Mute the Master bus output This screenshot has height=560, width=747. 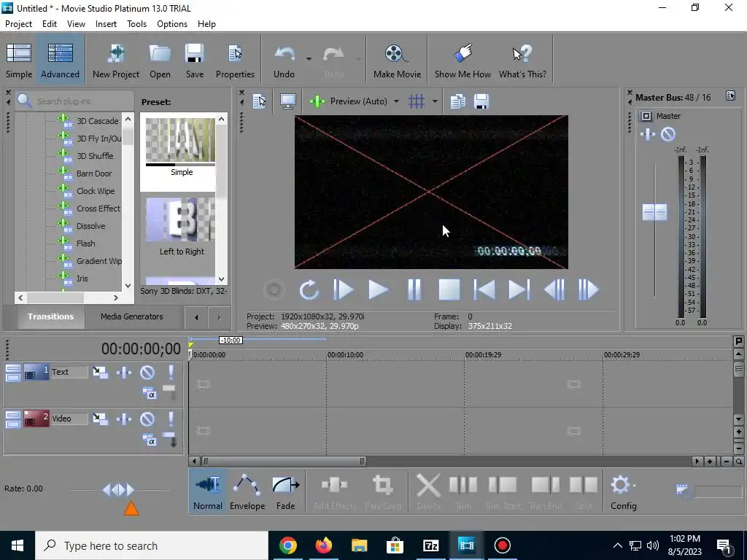coord(668,135)
